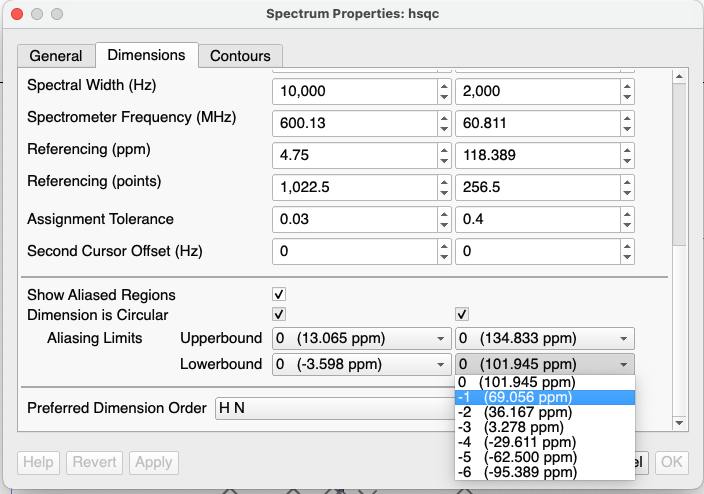Screen dimensions: 704x494
Task: Open Upperbound dropdown showing 13.065 ppm
Action: (x=361, y=338)
